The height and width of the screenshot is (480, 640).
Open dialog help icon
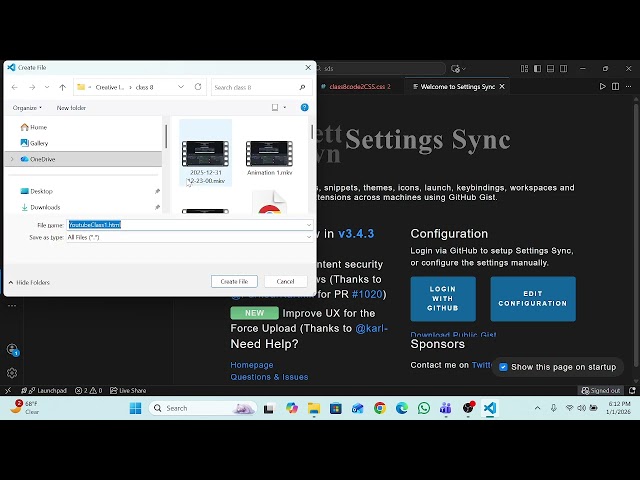click(304, 107)
